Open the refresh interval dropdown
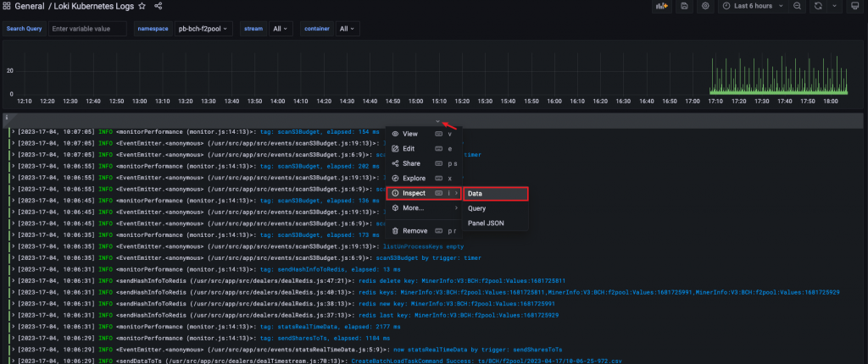 point(834,6)
